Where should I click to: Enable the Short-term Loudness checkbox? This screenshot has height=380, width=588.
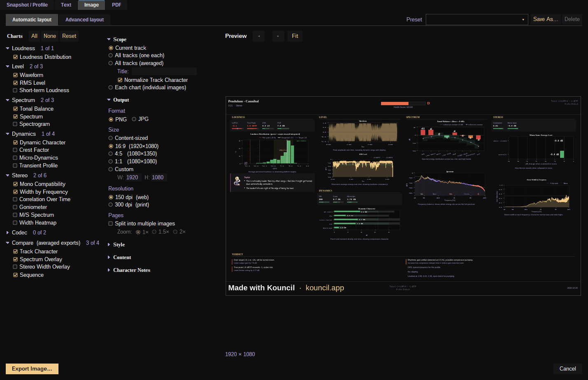(15, 90)
